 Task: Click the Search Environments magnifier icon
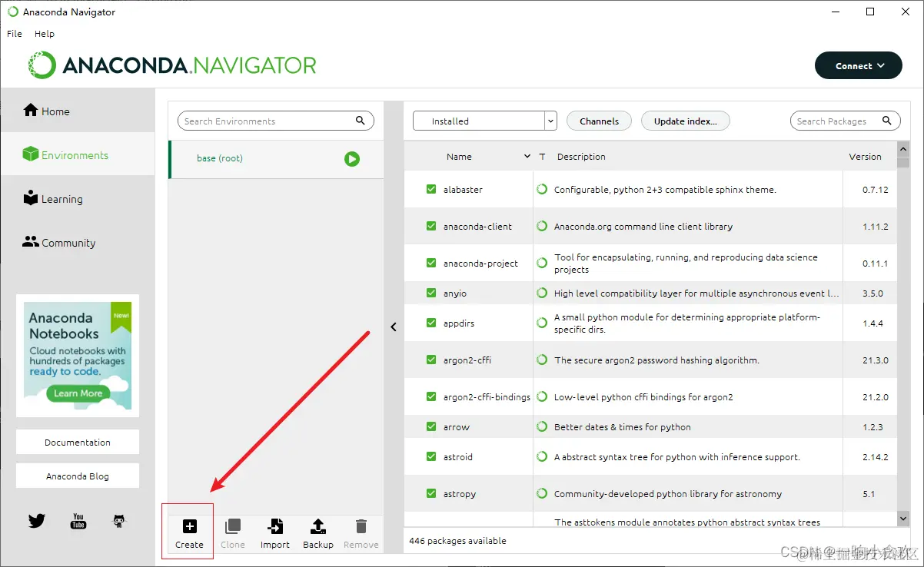361,121
